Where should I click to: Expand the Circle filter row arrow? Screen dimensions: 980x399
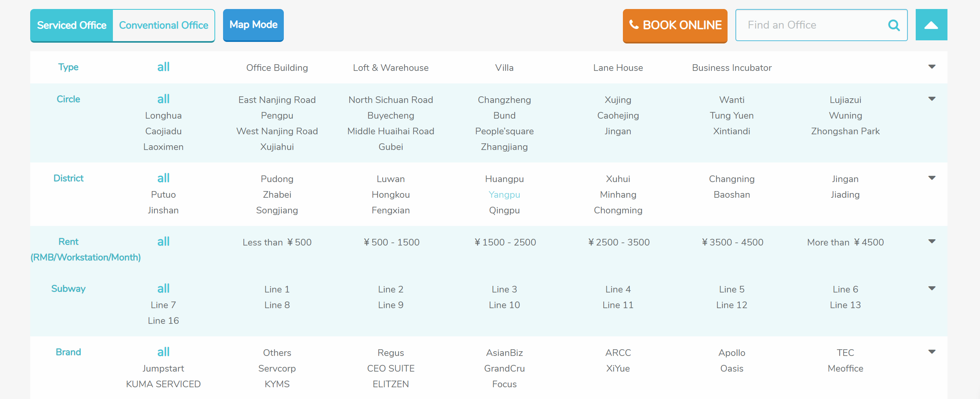point(932,99)
